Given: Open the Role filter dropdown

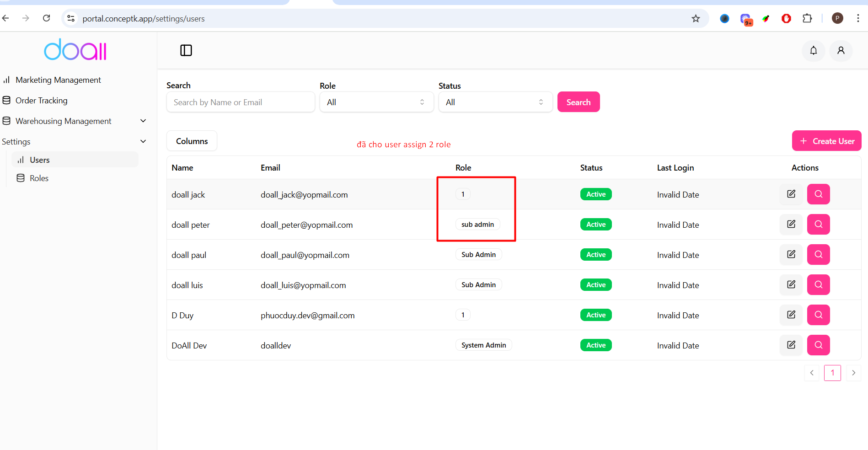Looking at the screenshot, I should pyautogui.click(x=376, y=102).
